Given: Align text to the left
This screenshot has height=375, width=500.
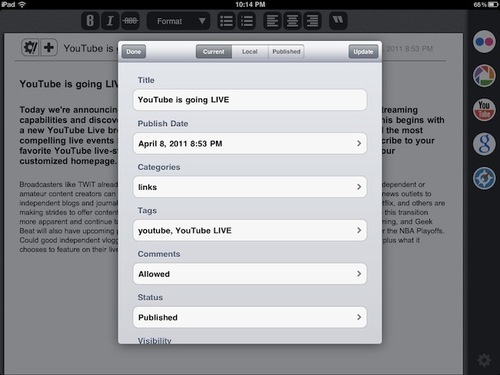Looking at the screenshot, I should 272,21.
